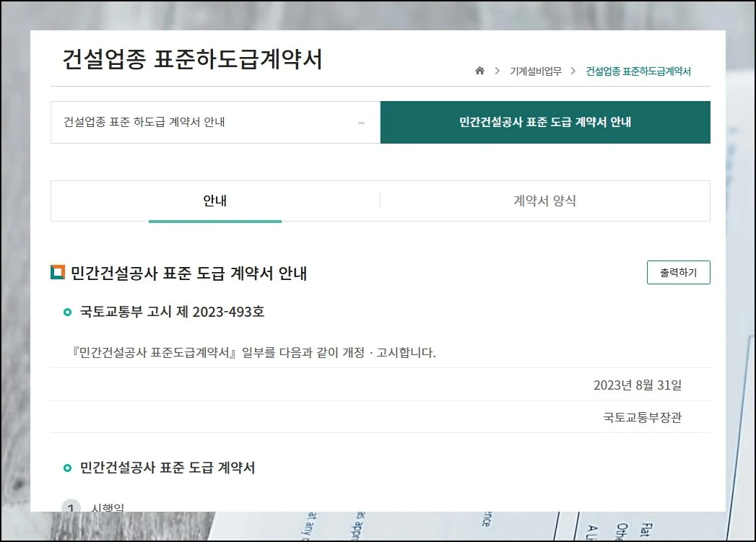Image resolution: width=756 pixels, height=542 pixels.
Task: Switch to the 계약서 양식 sub-tab
Action: [544, 201]
